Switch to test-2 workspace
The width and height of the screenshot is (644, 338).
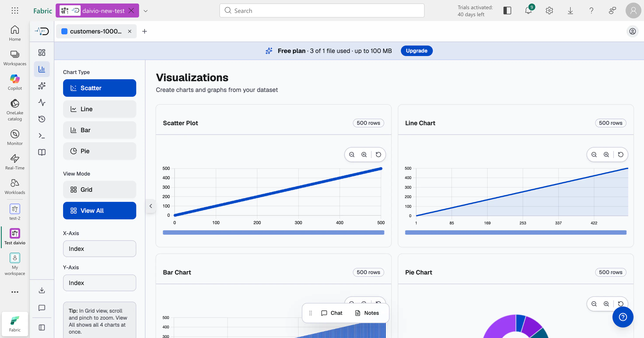[x=15, y=212]
